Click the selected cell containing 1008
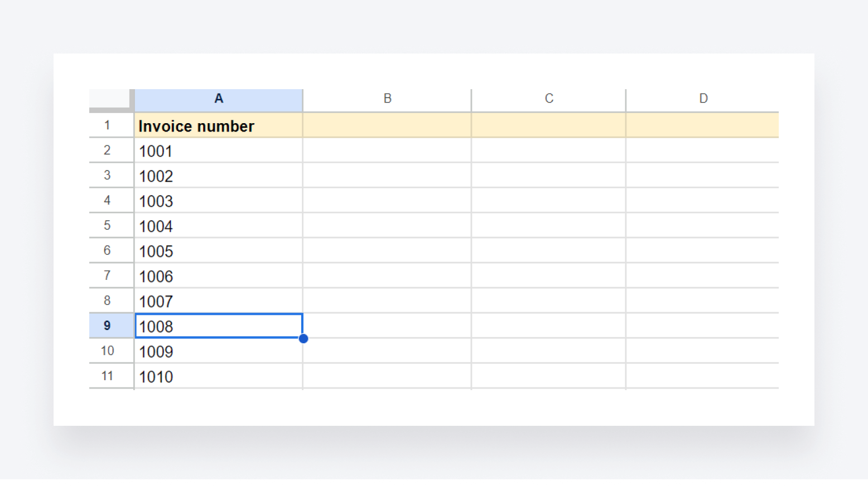Screen dimensions: 868x486 tap(218, 326)
